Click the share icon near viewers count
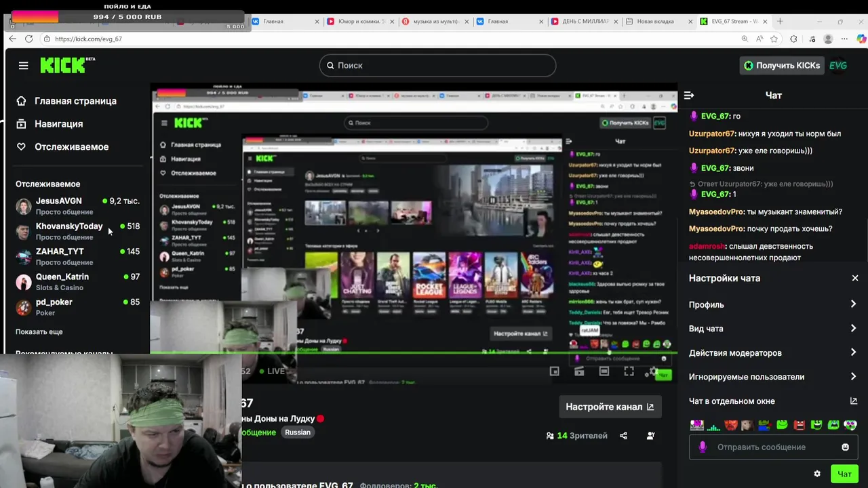This screenshot has height=488, width=868. point(623,436)
